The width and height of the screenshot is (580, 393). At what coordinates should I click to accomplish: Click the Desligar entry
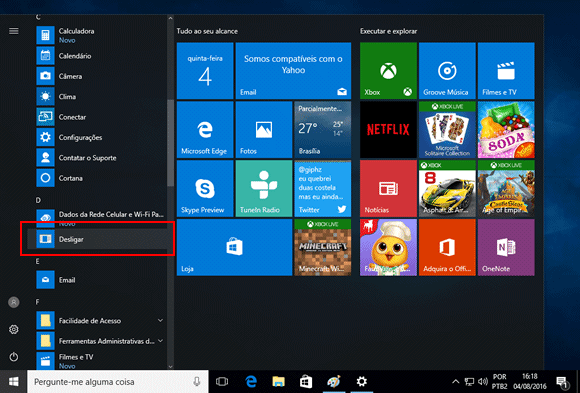click(97, 239)
